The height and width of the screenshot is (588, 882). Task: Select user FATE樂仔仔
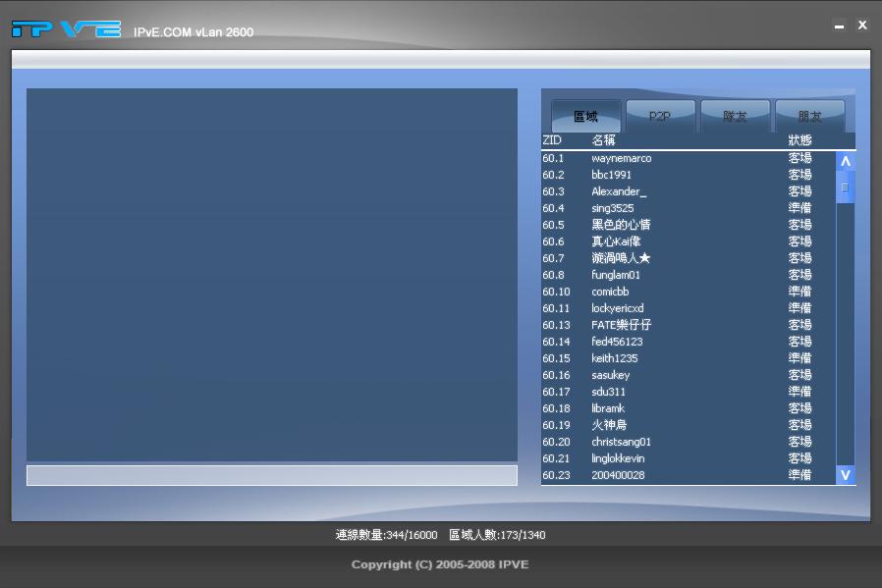point(688,325)
